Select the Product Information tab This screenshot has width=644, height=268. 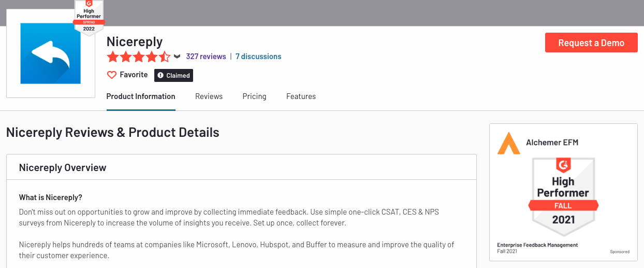pyautogui.click(x=141, y=96)
